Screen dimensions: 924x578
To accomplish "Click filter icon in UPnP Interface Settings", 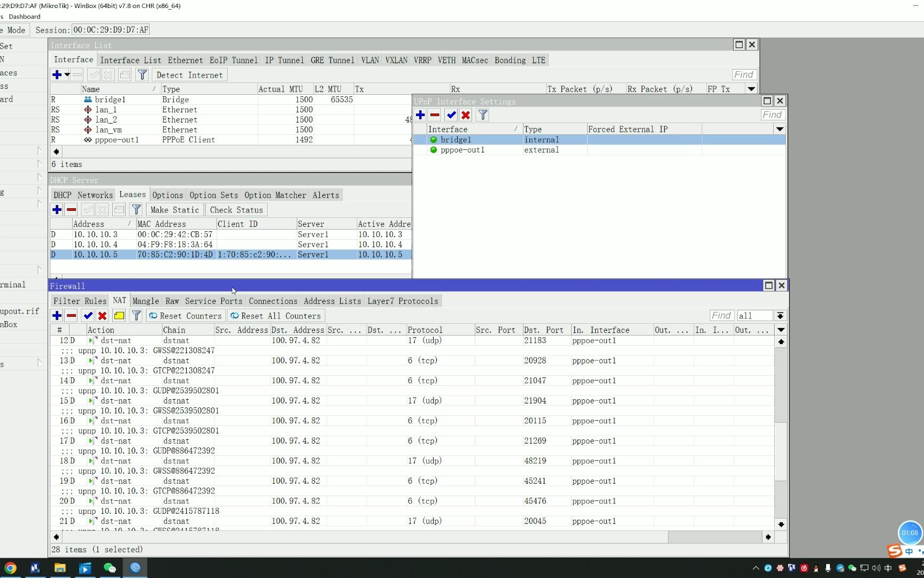I will 482,115.
